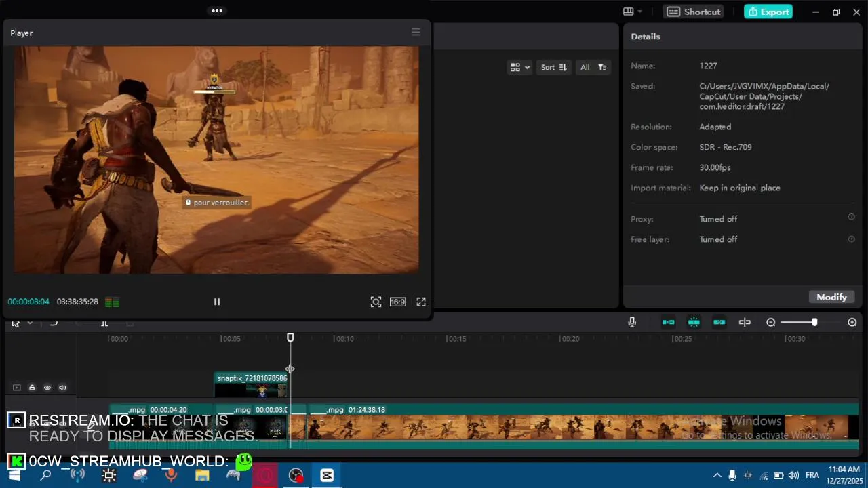This screenshot has height=488, width=868.
Task: Click the Details panel title
Action: point(646,37)
